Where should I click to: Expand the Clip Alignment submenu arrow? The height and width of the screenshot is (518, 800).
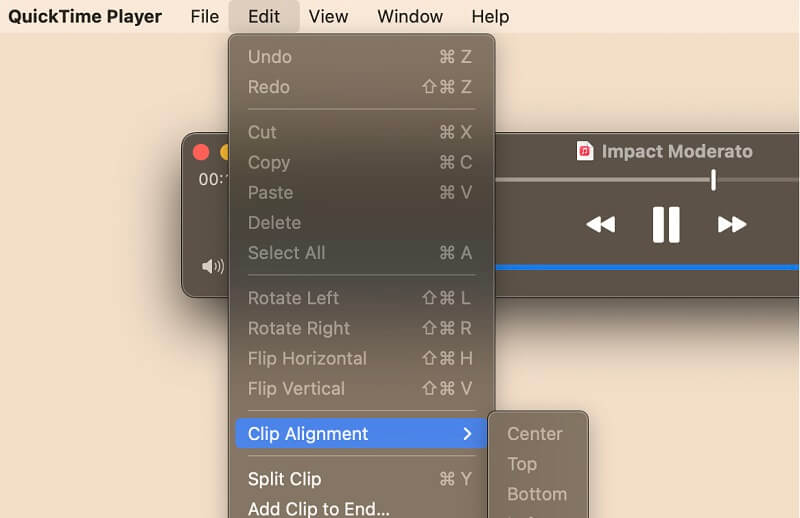click(x=467, y=434)
